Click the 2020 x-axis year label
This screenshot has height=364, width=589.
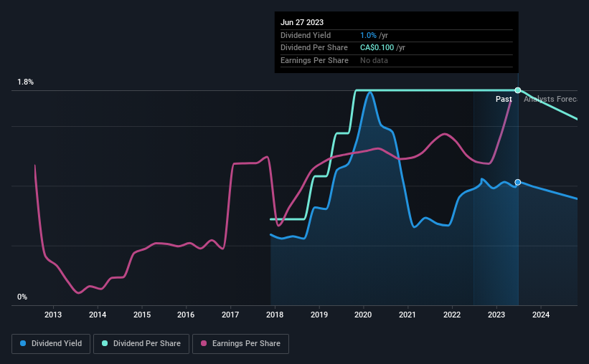[363, 315]
